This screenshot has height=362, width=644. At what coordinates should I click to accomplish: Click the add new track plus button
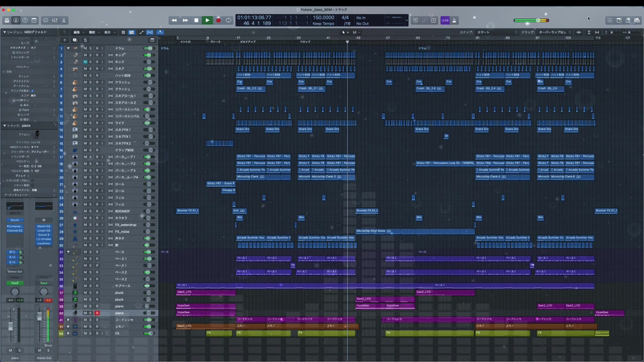[65, 40]
